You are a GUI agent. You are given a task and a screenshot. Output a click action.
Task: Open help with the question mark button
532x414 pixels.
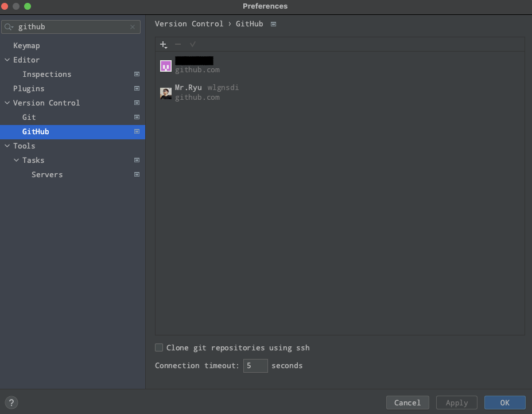click(11, 403)
